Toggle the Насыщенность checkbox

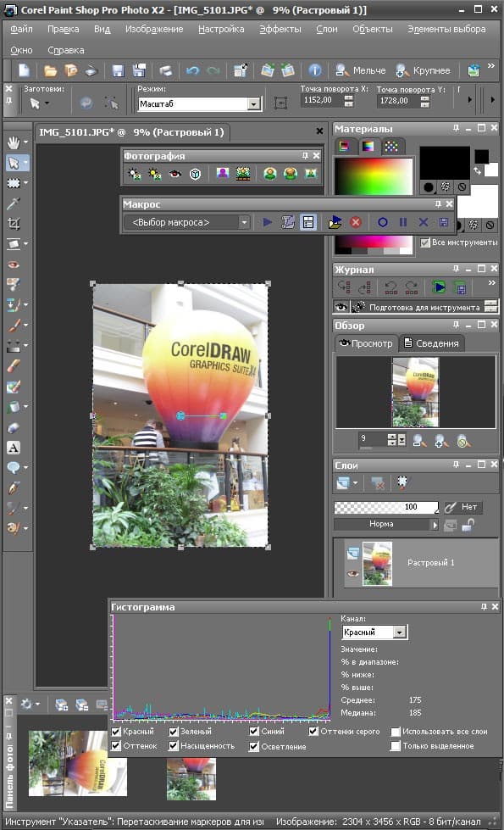174,746
